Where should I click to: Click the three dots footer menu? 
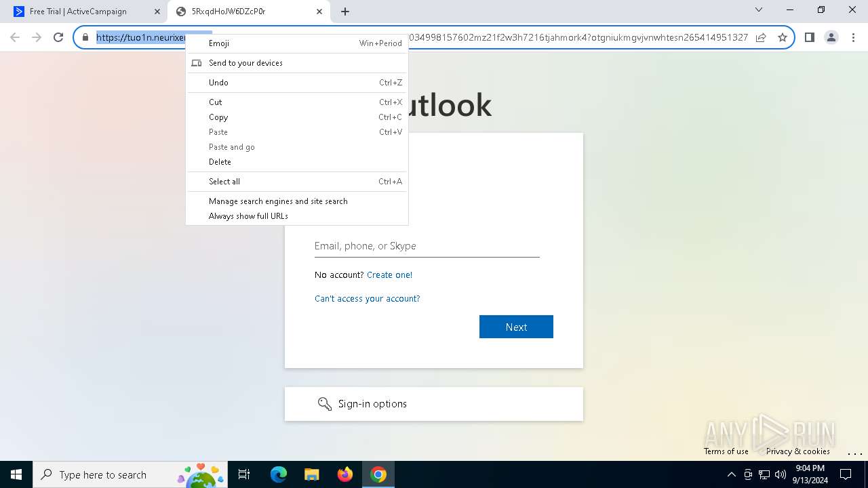click(x=854, y=453)
